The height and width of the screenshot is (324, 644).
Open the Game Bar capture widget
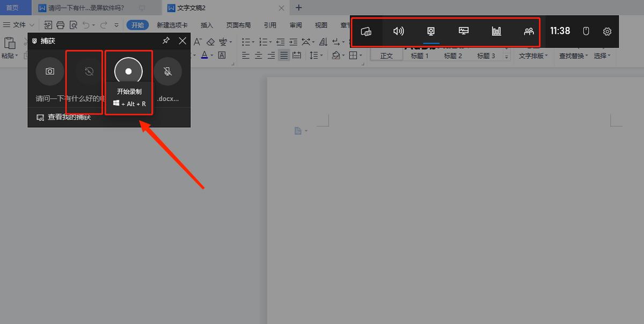click(x=431, y=31)
